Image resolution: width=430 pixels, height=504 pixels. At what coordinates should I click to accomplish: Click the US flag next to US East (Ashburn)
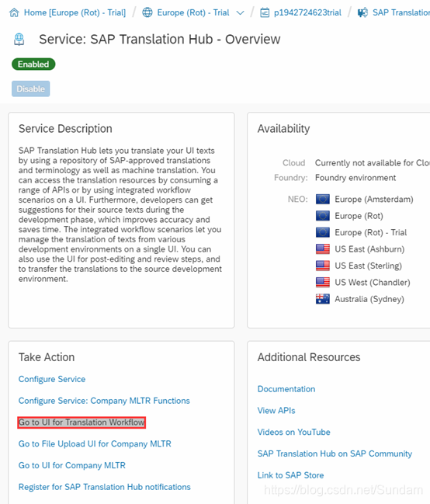322,249
